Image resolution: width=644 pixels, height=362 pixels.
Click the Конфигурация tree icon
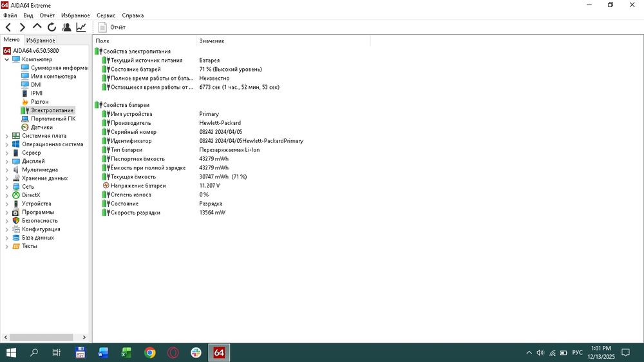point(16,229)
